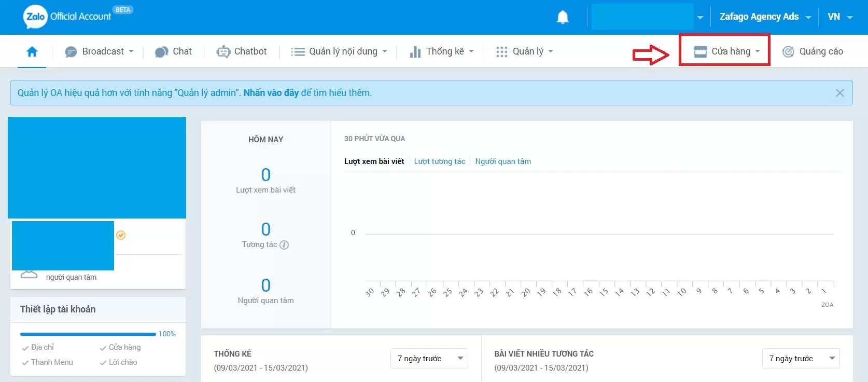This screenshot has width=868, height=382.
Task: Select the Người quan tâm chart tab
Action: [503, 161]
